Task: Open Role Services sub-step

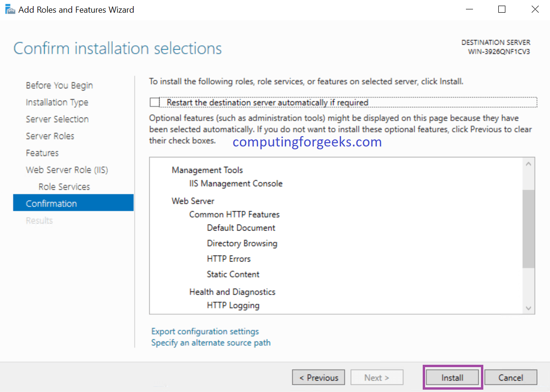Action: pyautogui.click(x=64, y=187)
